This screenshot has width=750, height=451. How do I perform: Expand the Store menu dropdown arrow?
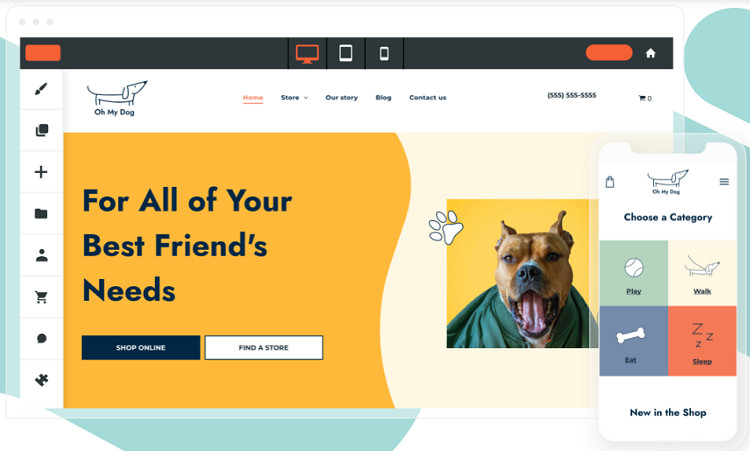(306, 98)
